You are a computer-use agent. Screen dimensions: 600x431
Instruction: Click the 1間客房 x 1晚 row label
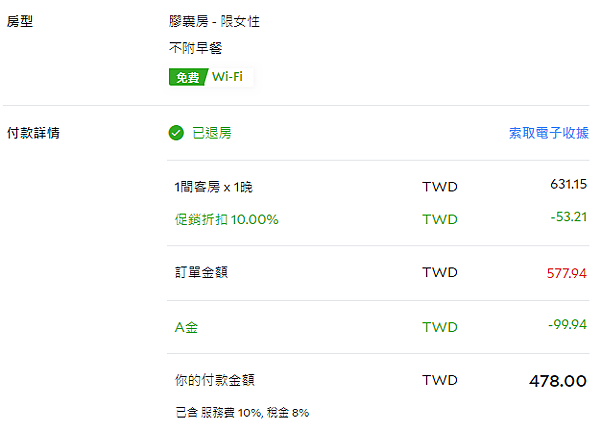214,187
